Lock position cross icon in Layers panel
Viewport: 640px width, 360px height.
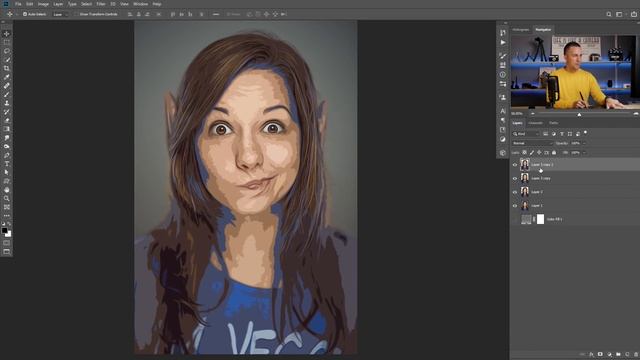pyautogui.click(x=539, y=153)
